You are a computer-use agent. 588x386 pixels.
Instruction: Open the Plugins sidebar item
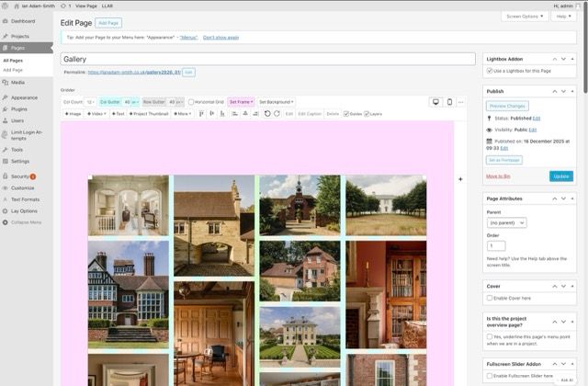point(19,108)
